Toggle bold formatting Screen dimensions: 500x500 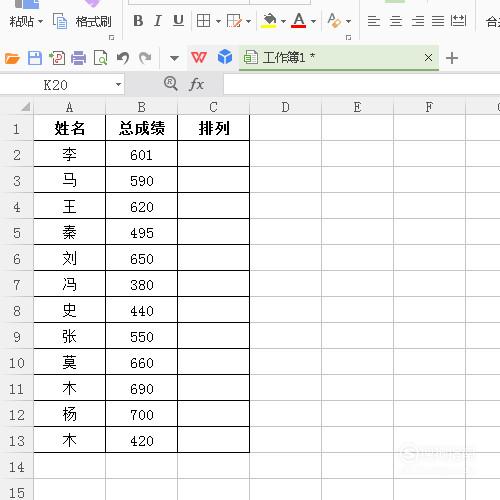click(138, 21)
